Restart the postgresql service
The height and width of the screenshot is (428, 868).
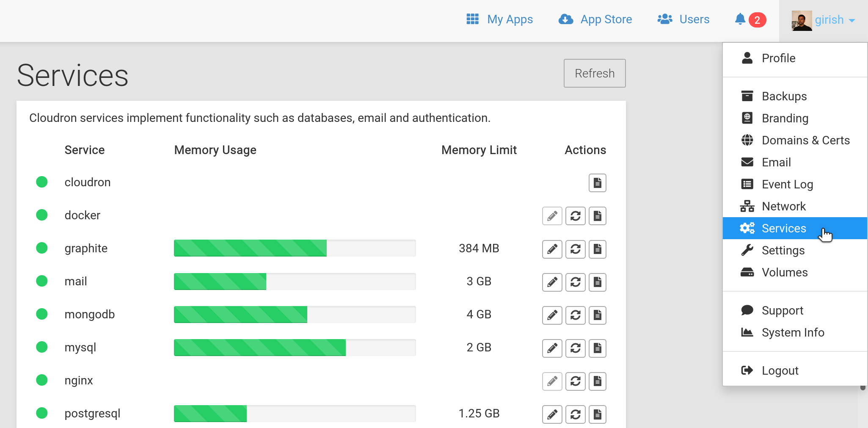[575, 414]
